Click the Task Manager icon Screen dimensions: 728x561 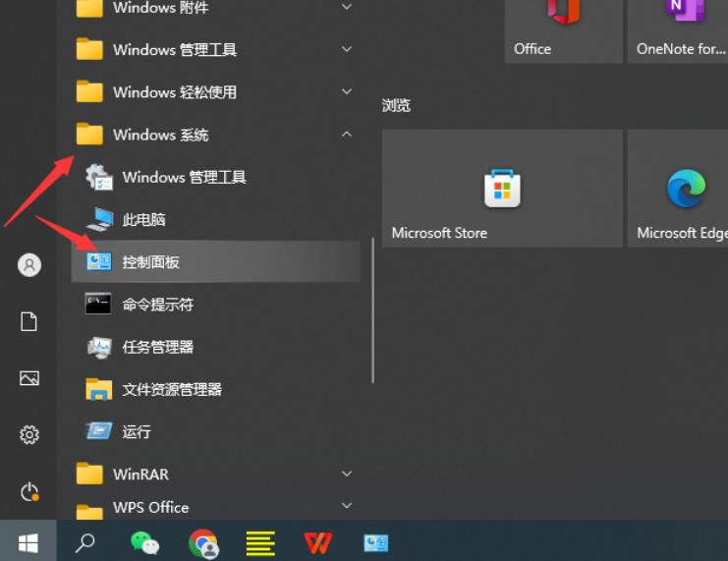[99, 348]
